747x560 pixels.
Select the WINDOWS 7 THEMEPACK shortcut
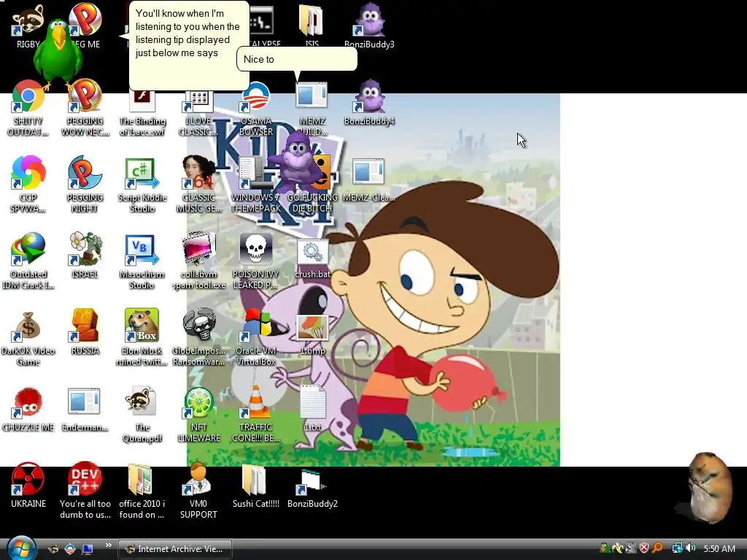click(x=256, y=184)
